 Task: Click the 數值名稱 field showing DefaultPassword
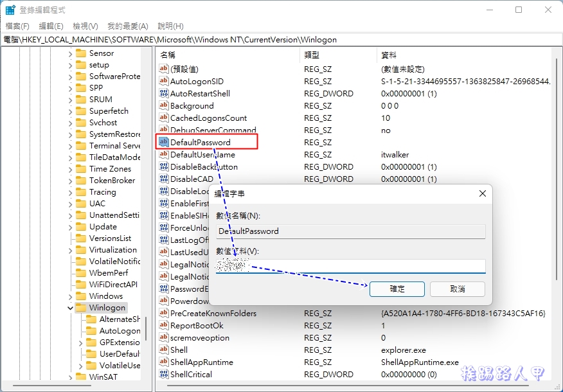tap(351, 231)
